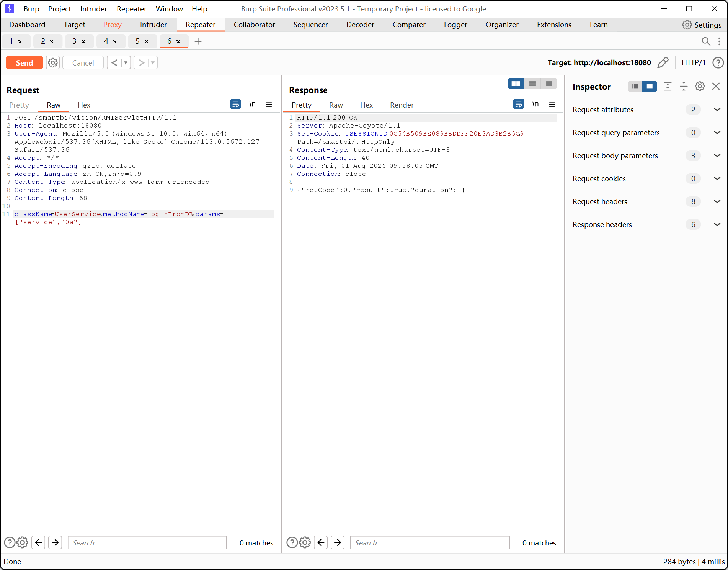728x570 pixels.
Task: Select Repeater tab 4
Action: point(106,41)
